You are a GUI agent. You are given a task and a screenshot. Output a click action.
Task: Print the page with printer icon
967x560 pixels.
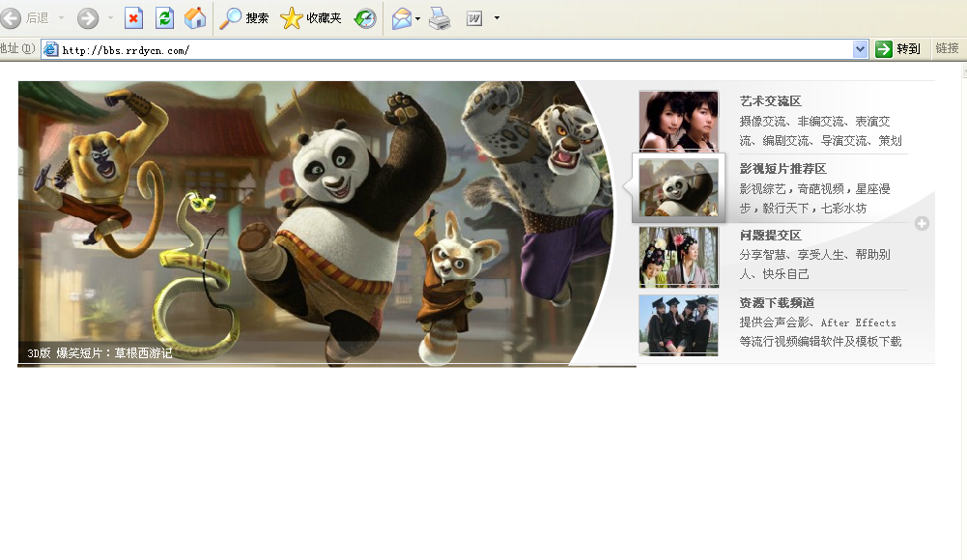coord(440,18)
